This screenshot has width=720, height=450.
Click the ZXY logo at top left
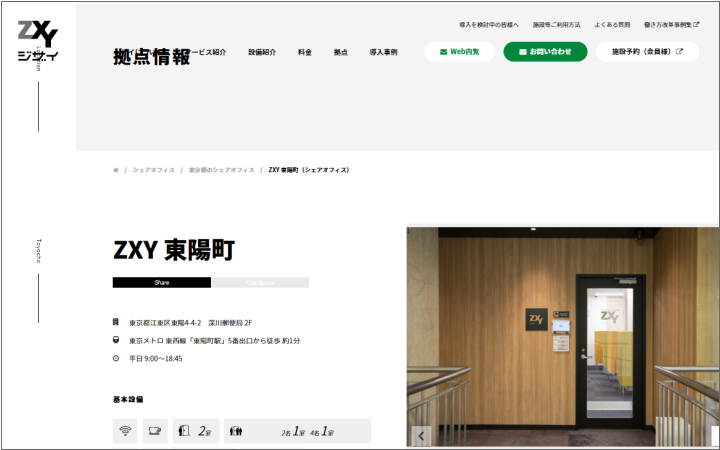pyautogui.click(x=38, y=40)
